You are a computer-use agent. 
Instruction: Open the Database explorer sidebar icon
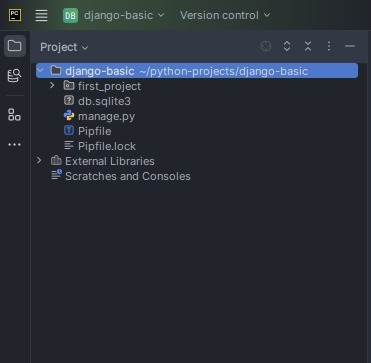click(15, 76)
